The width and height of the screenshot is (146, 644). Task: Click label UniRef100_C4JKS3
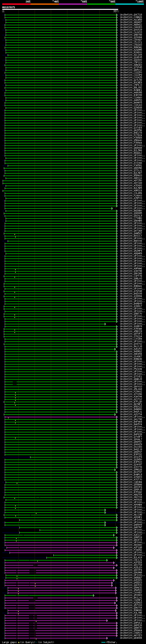tap(131, 32)
